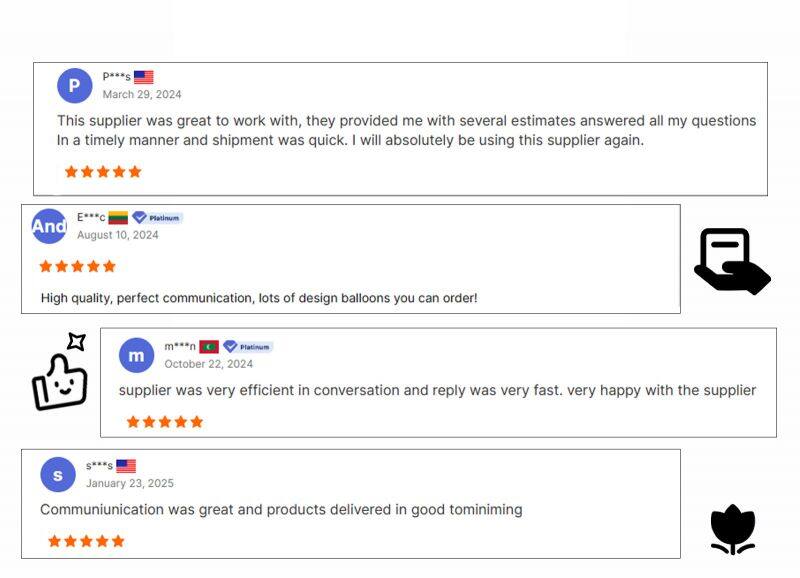Viewport: 800px width, 578px height.
Task: Click the Maldives flag beside m***n
Action: click(209, 347)
